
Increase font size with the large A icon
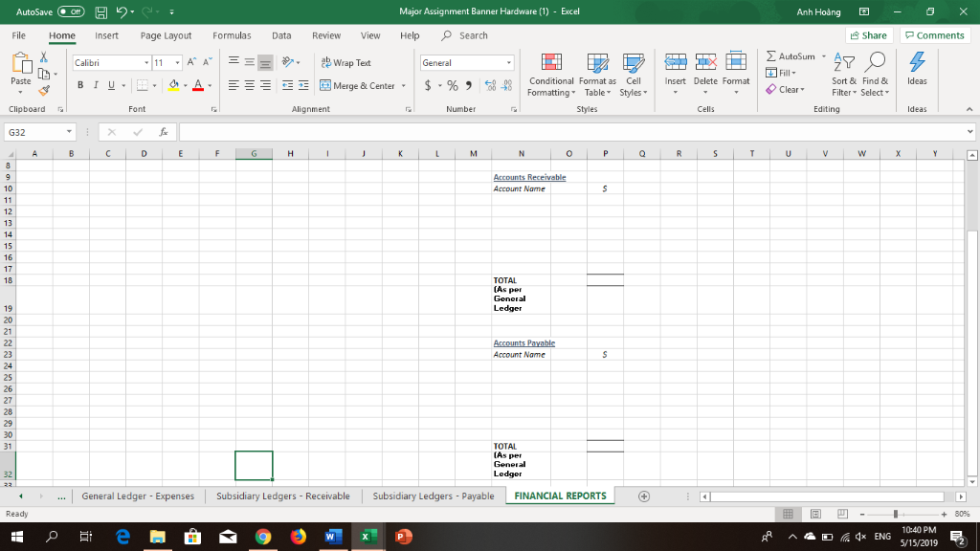pos(191,62)
